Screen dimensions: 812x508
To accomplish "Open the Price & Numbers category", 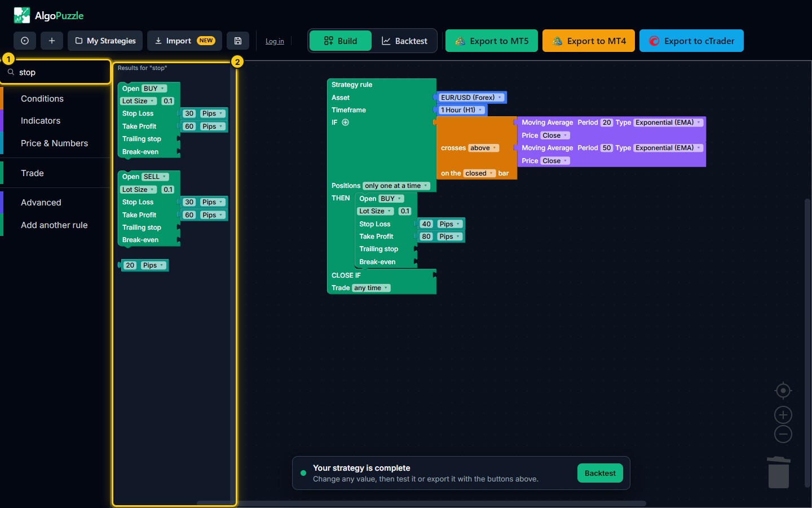I will point(54,143).
